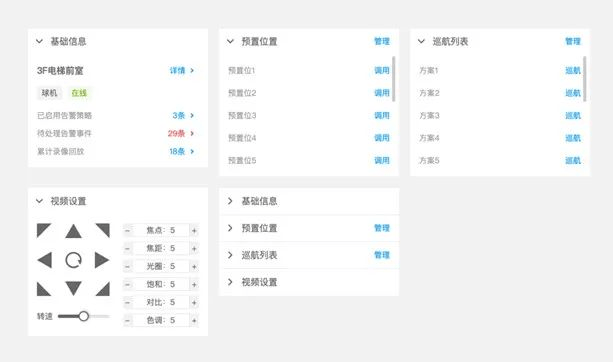This screenshot has width=613, height=362.
Task: Pan camera up with the up arrow
Action: coord(73,231)
